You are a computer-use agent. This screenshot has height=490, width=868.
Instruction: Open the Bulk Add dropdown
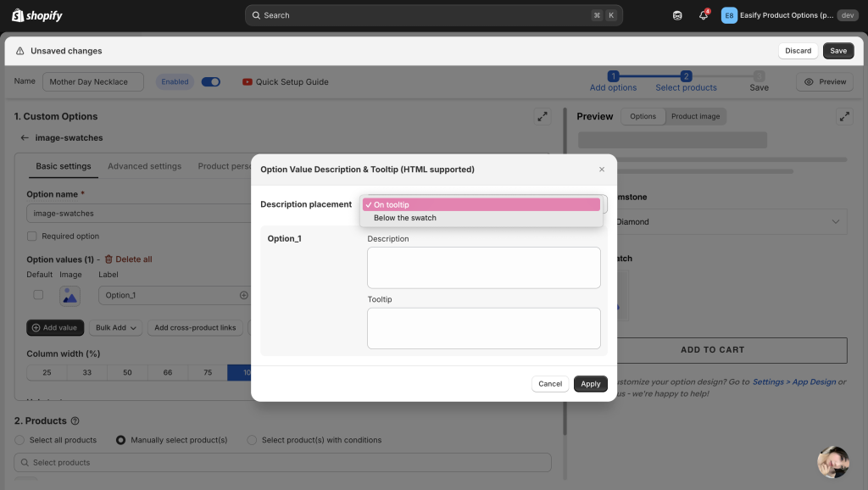pyautogui.click(x=117, y=328)
